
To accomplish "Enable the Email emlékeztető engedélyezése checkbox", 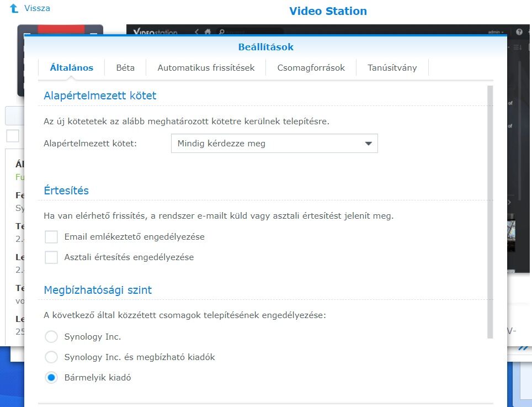I will coord(51,237).
